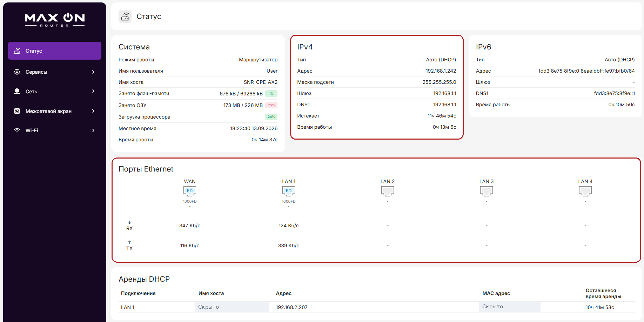The image size is (644, 322).
Task: Click local time 18:23:40 13.09.2026
Action: point(254,128)
